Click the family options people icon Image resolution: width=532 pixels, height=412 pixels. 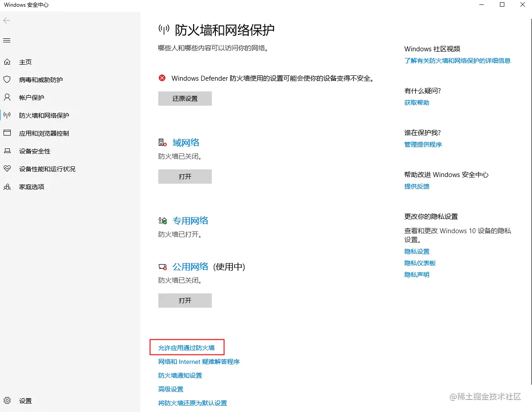[x=7, y=187]
